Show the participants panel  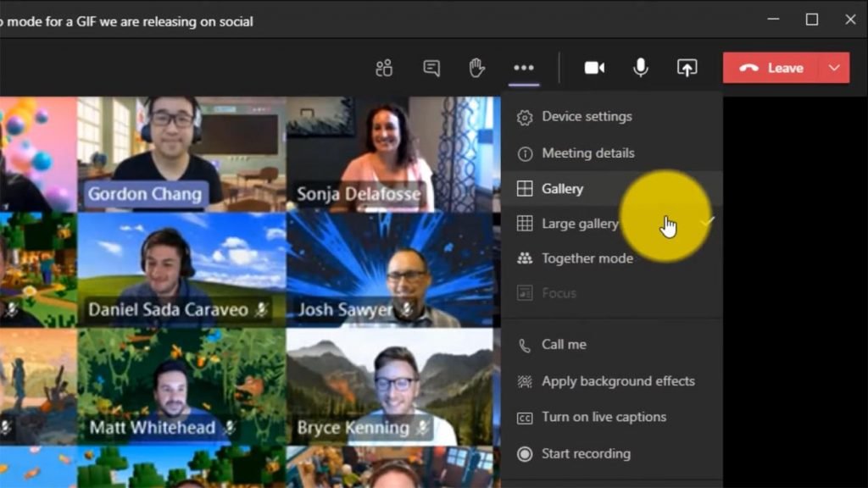(x=383, y=67)
